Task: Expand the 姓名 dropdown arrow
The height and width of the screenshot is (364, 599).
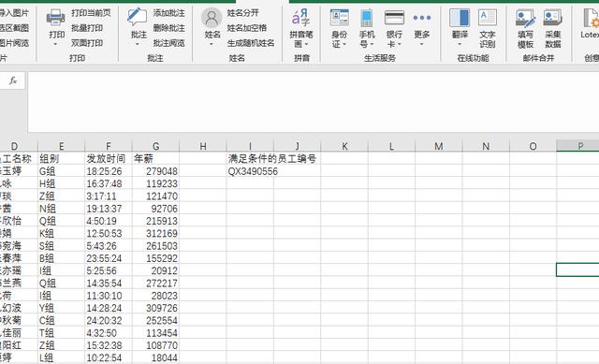Action: tap(212, 44)
